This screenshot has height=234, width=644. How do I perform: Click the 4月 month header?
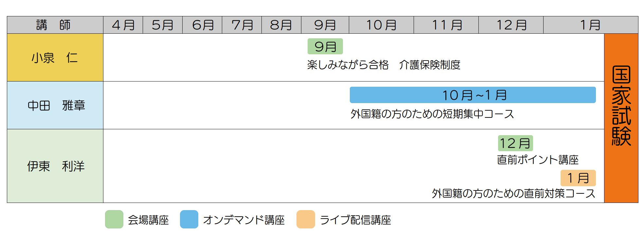(123, 25)
